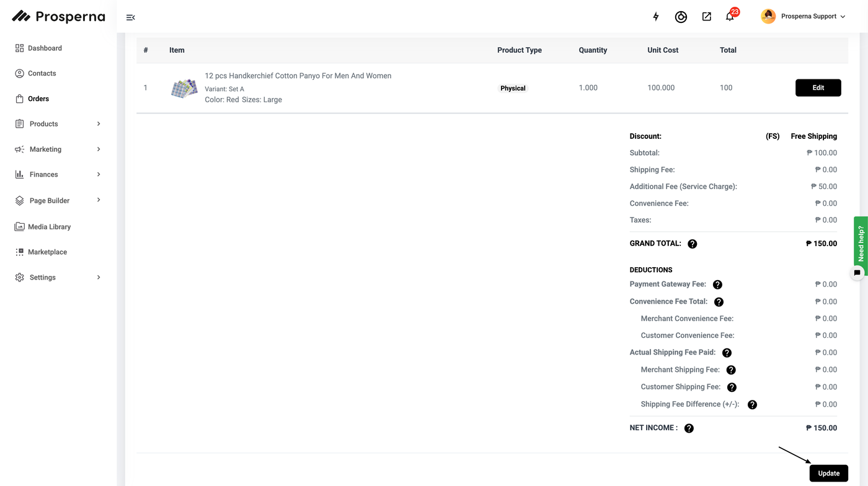Click help icon beside Convenience Fee Total
The image size is (868, 486).
click(x=719, y=302)
